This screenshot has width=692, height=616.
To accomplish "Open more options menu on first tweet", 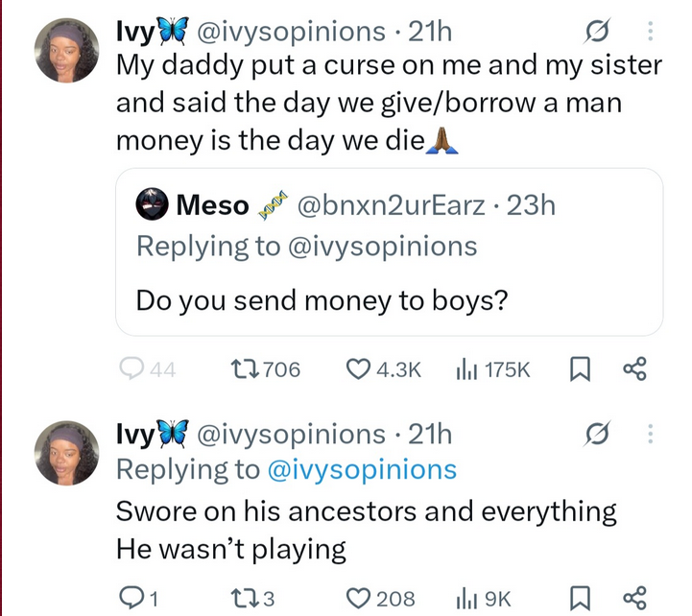I will coord(650,34).
